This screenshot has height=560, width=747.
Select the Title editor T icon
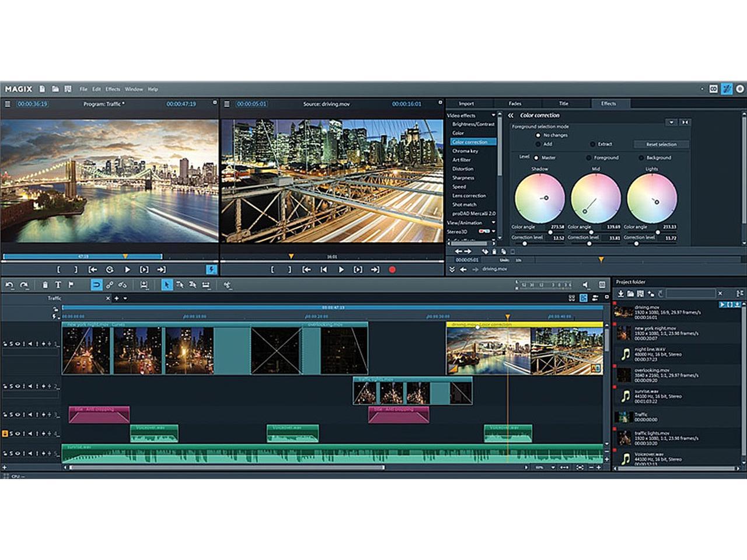pos(58,285)
